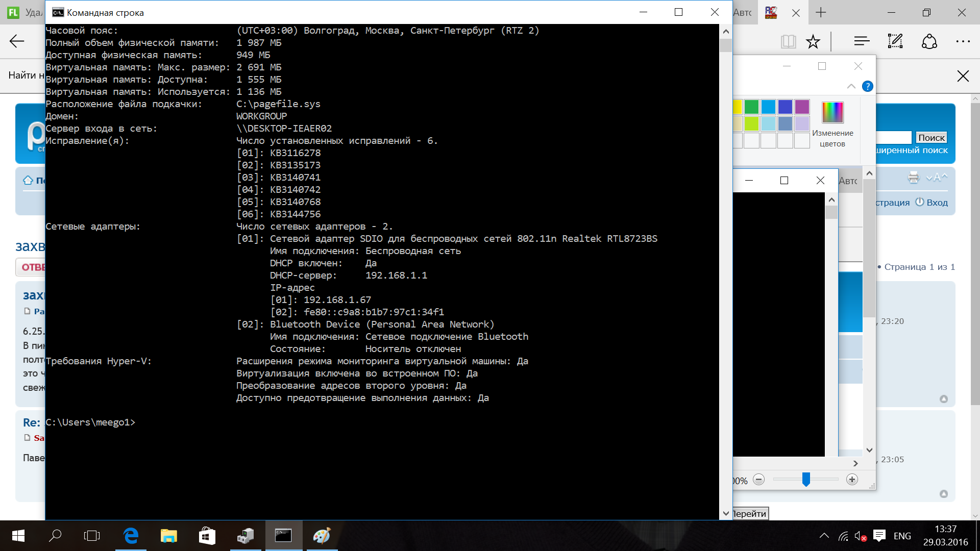This screenshot has height=551, width=980.
Task: Open Paint help question mark icon
Action: (x=867, y=86)
